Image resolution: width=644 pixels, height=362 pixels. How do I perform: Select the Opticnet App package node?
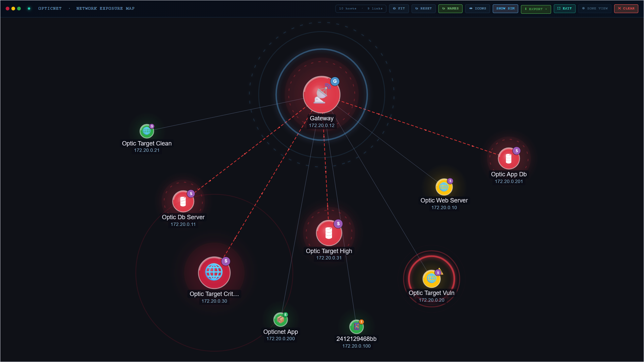click(x=280, y=319)
